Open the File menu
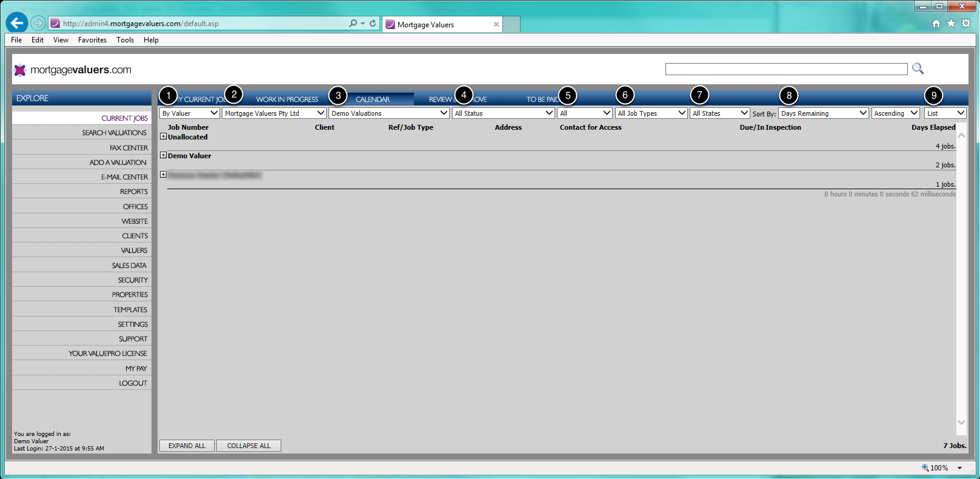Image resolution: width=980 pixels, height=479 pixels. (x=16, y=40)
